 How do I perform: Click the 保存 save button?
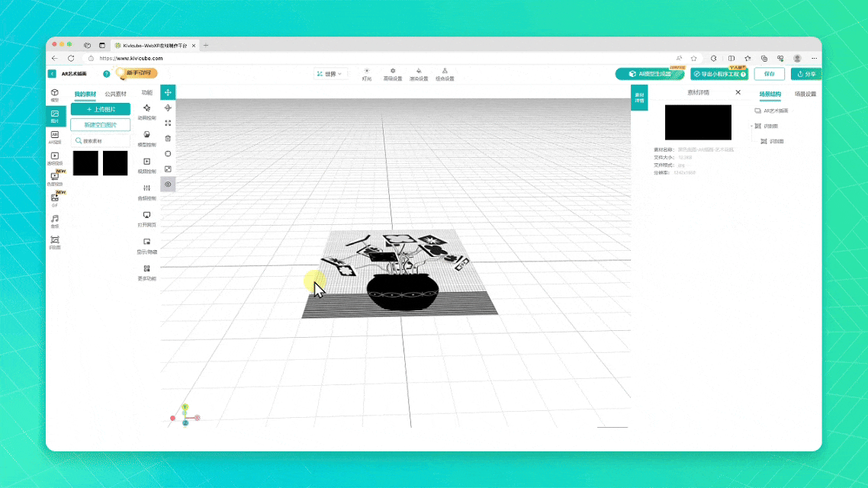(x=769, y=74)
